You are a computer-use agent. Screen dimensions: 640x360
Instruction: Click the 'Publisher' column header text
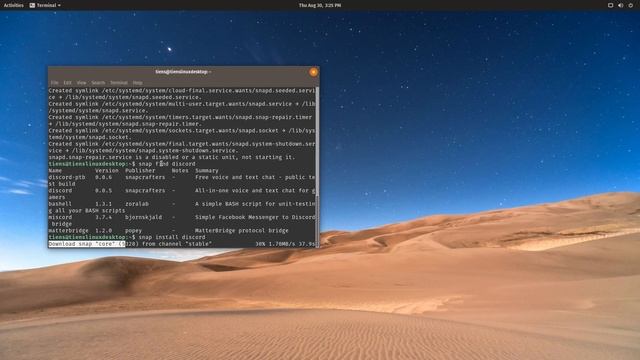140,171
